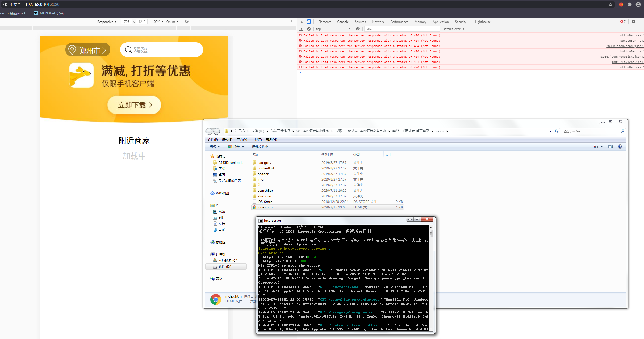Expand the Responsive device dropdown

[107, 22]
